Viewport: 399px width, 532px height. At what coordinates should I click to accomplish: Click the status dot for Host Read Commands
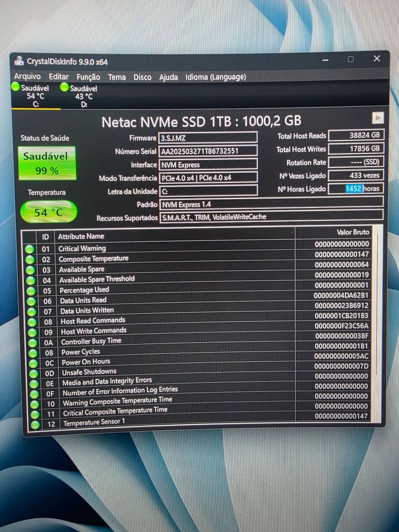pos(32,322)
